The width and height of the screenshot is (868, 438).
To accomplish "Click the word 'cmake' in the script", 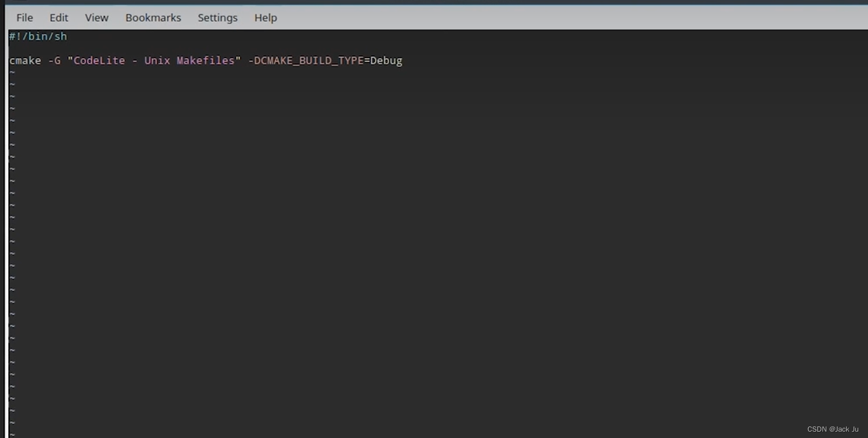I will tap(25, 60).
